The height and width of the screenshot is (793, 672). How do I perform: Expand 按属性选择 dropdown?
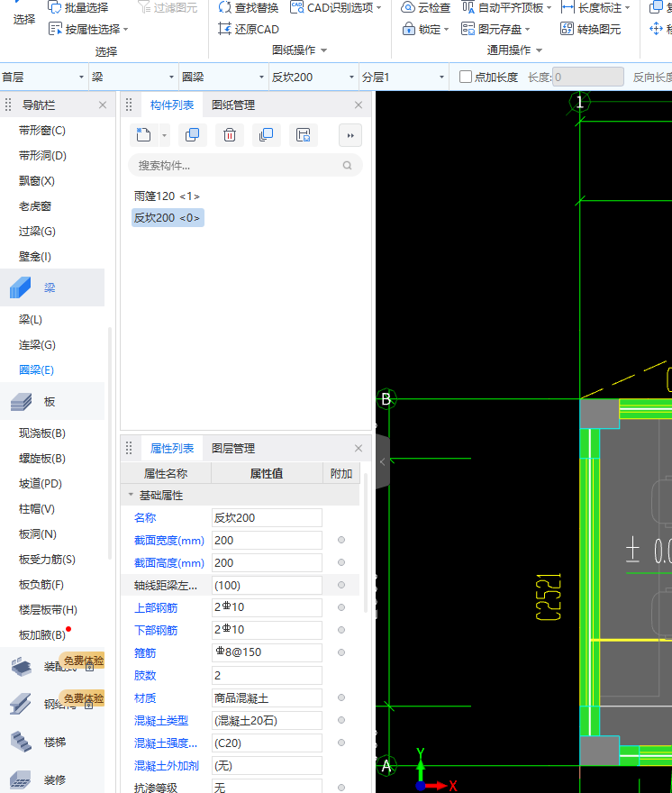coord(125,30)
